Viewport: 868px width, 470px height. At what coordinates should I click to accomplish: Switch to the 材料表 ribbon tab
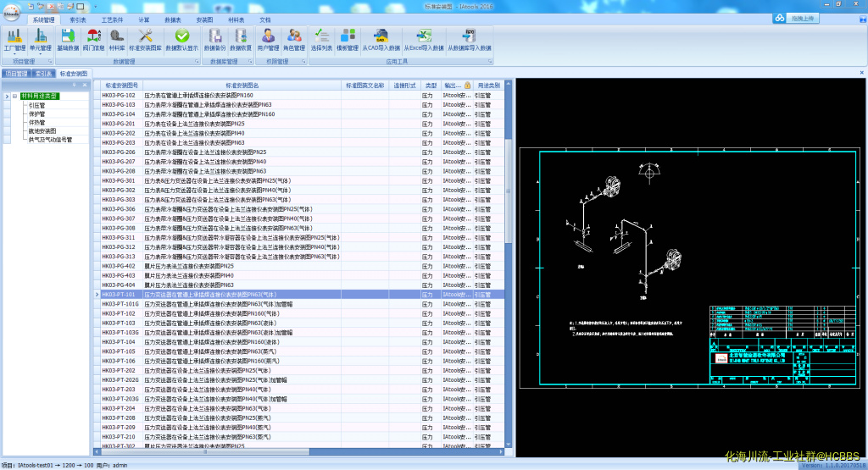pos(236,20)
